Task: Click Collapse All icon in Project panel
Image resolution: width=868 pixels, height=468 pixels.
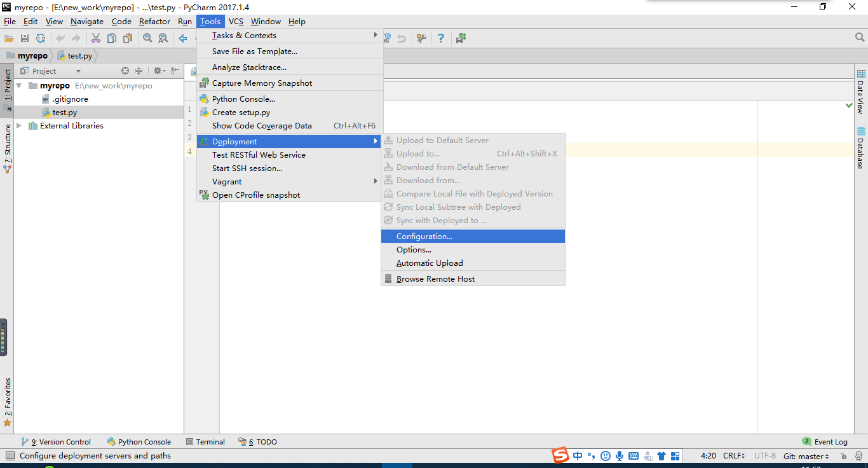Action: point(139,71)
